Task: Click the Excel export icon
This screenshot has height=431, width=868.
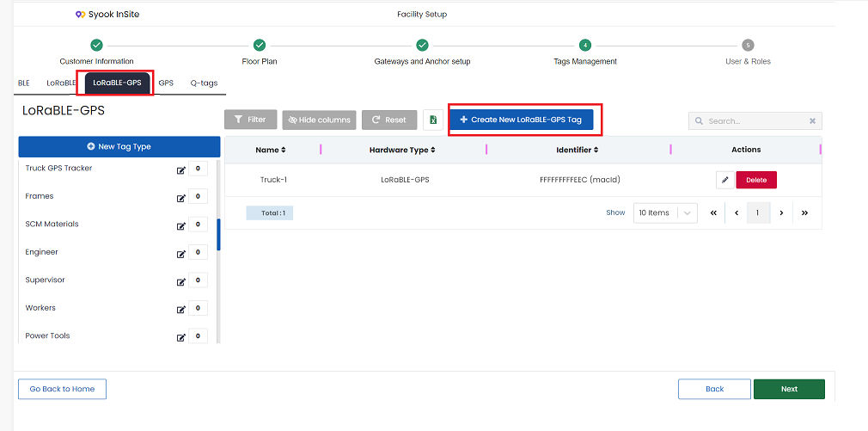Action: (433, 120)
